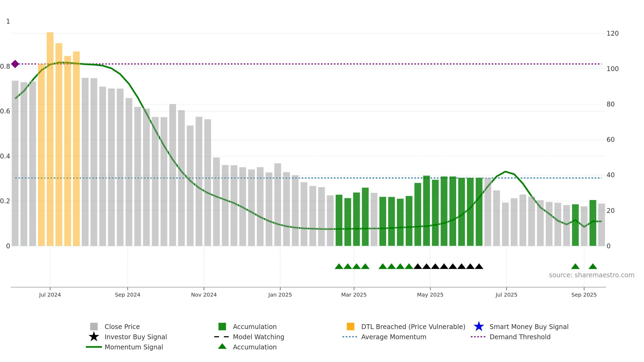644x362 pixels.
Task: Click the blue Smart Money Buy Signal star
Action: [x=479, y=326]
